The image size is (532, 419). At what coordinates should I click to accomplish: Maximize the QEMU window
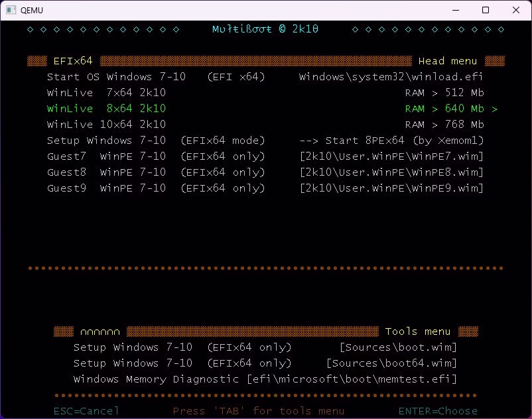486,10
